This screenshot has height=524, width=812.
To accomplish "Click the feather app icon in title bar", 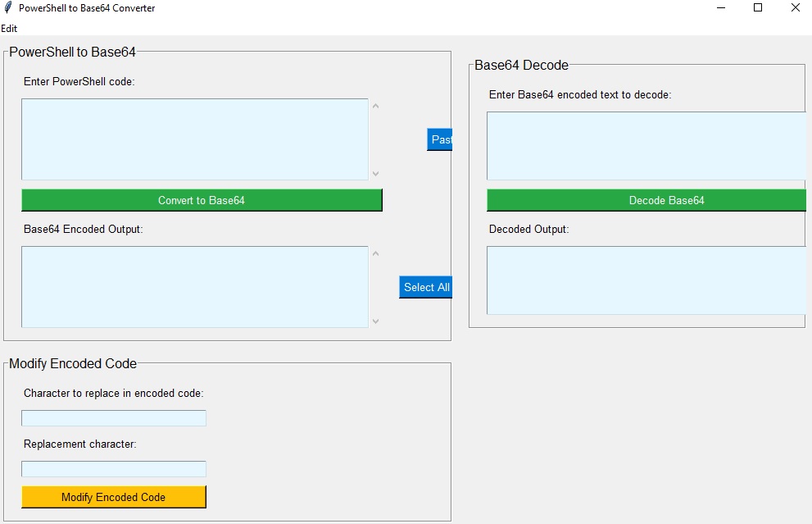I will (7, 7).
